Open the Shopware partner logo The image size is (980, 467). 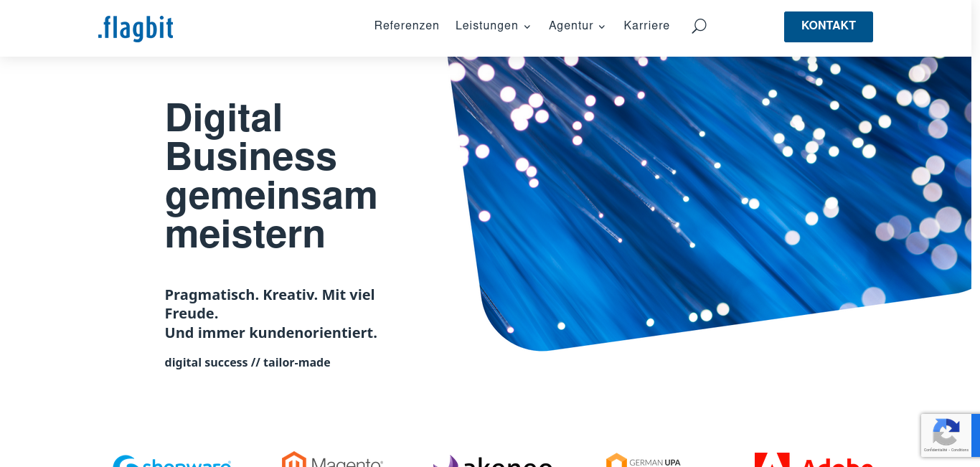171,461
